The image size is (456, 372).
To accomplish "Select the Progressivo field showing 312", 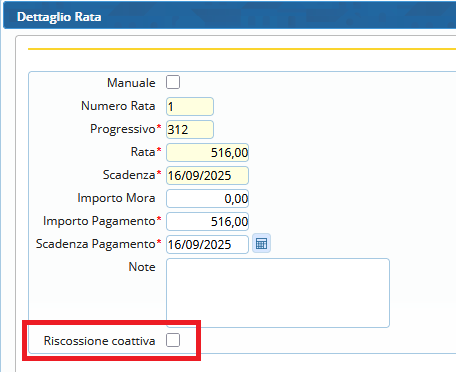I will coord(190,129).
